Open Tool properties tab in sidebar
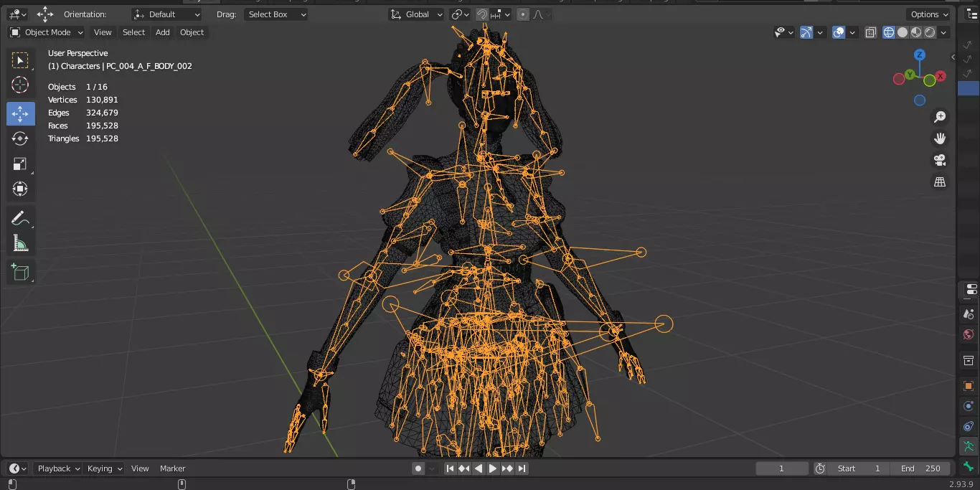 pyautogui.click(x=970, y=289)
